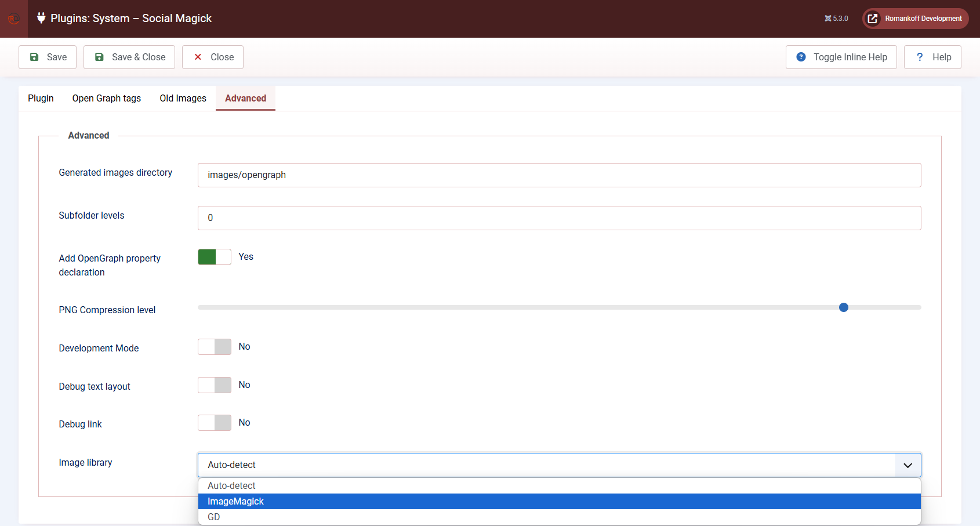This screenshot has width=980, height=526.
Task: Collapse the Image library dropdown arrow
Action: (908, 465)
